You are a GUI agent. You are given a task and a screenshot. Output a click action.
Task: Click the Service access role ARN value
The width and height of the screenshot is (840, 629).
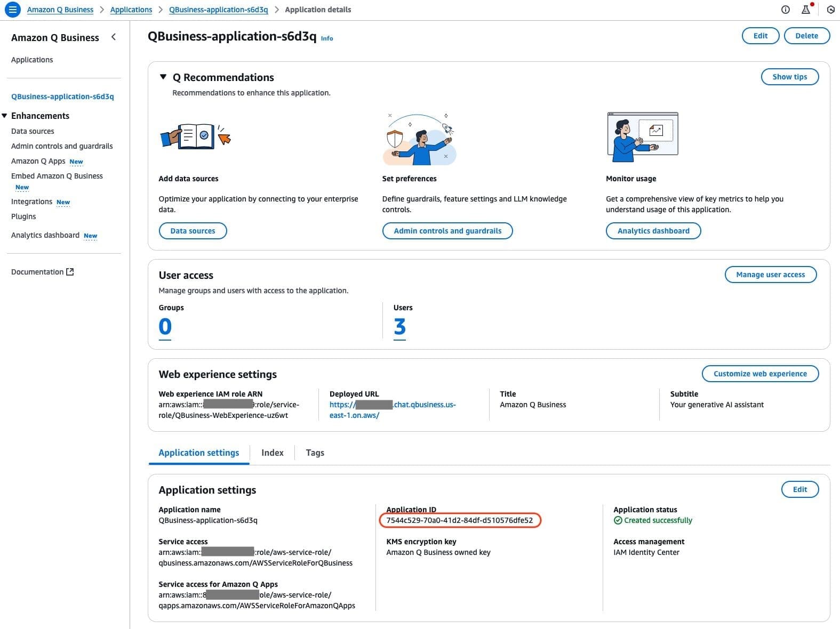[x=255, y=558]
